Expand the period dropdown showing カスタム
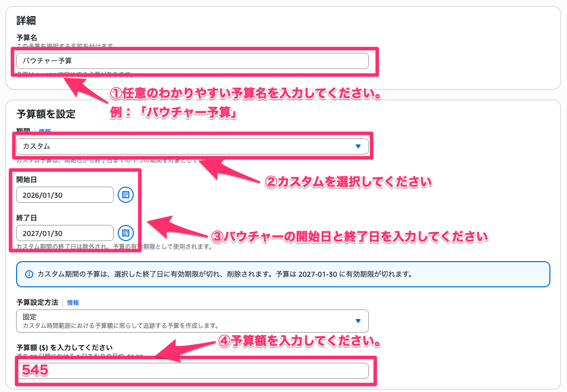This screenshot has height=392, width=567. (191, 146)
